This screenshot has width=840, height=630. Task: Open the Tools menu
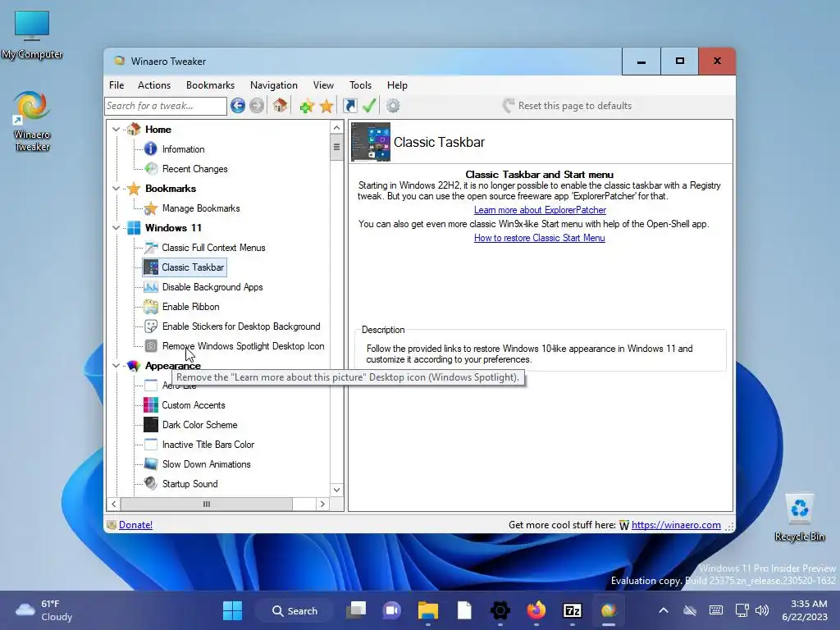click(361, 85)
